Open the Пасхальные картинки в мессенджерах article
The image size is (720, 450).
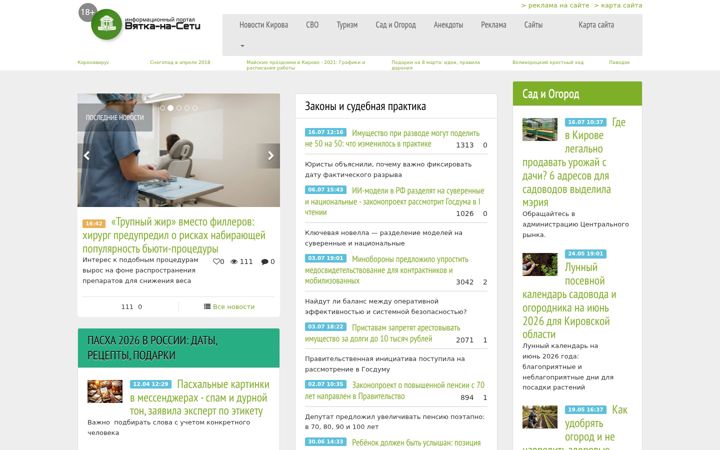click(199, 398)
